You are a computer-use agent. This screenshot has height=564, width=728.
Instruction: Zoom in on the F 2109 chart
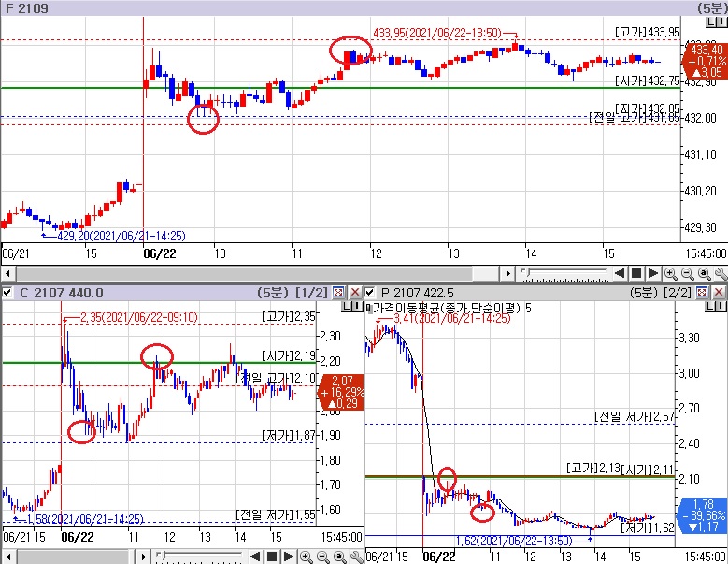coord(670,274)
